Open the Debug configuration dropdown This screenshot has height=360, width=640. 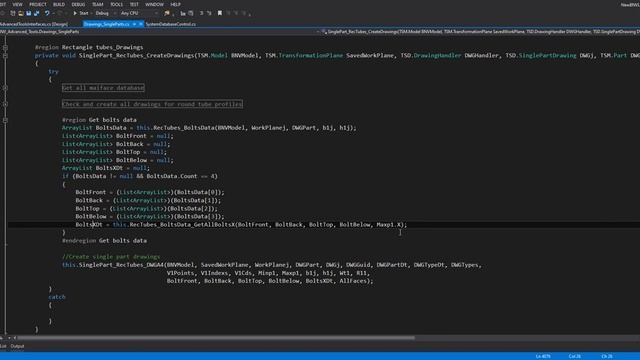tap(105, 13)
